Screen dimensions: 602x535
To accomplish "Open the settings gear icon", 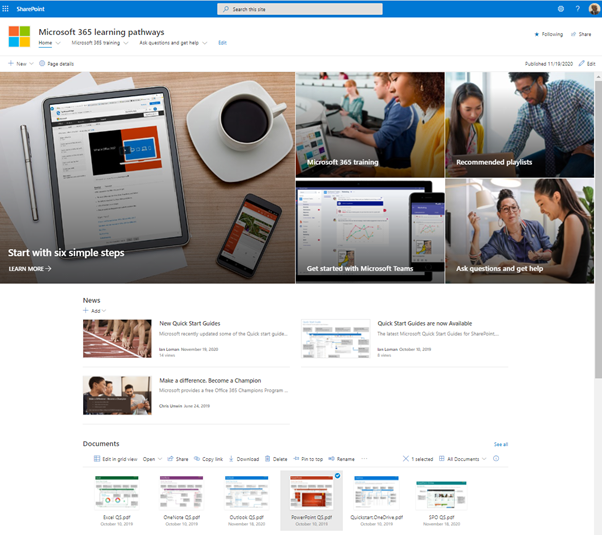I will point(561,8).
